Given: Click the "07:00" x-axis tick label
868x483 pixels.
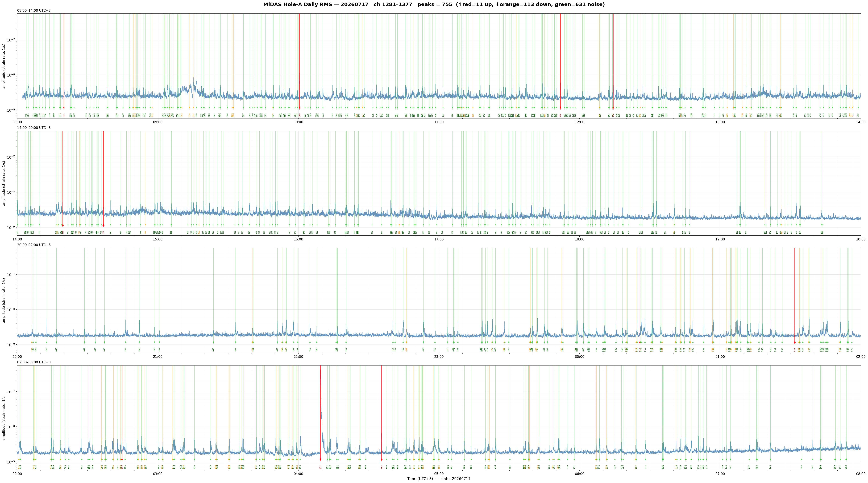Looking at the screenshot, I should tap(720, 474).
